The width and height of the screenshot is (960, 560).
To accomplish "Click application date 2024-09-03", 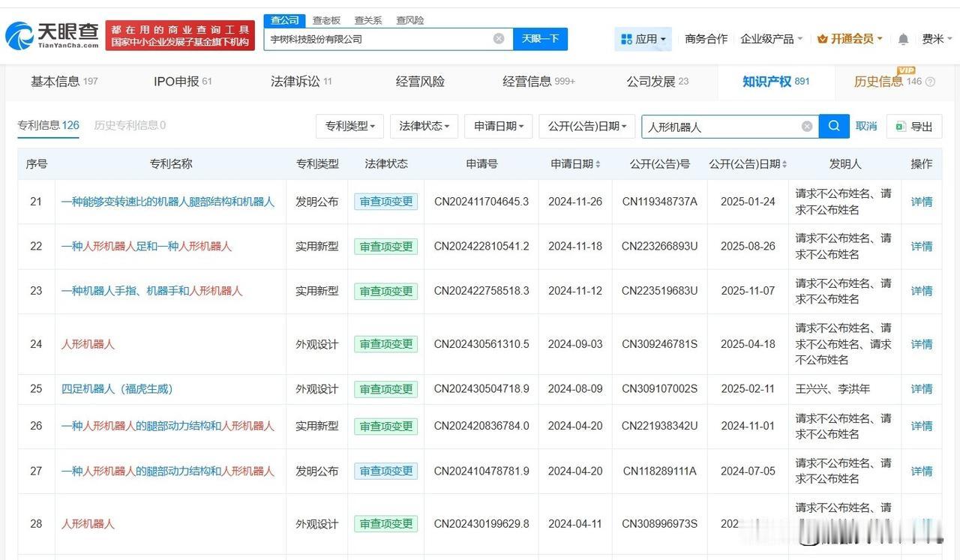I will (x=575, y=344).
